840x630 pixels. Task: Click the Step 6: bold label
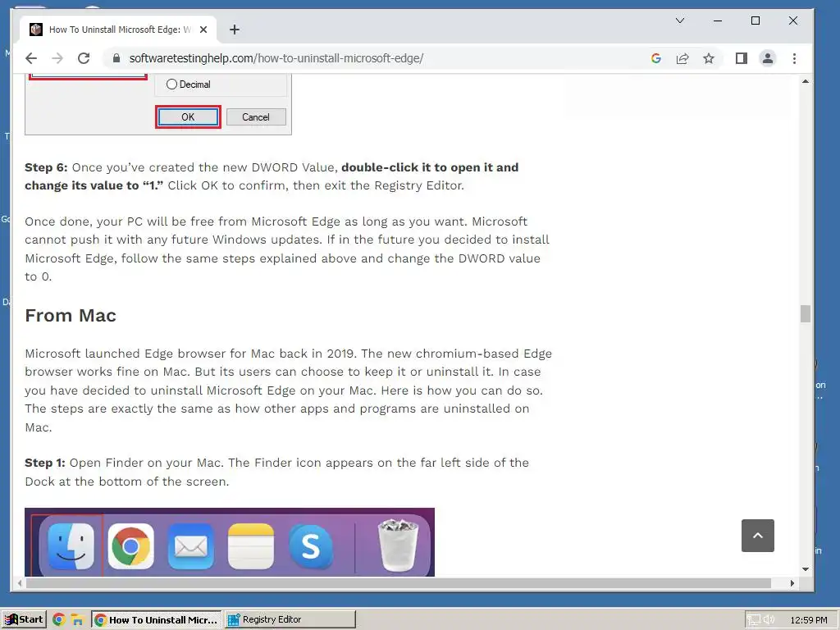(x=46, y=167)
